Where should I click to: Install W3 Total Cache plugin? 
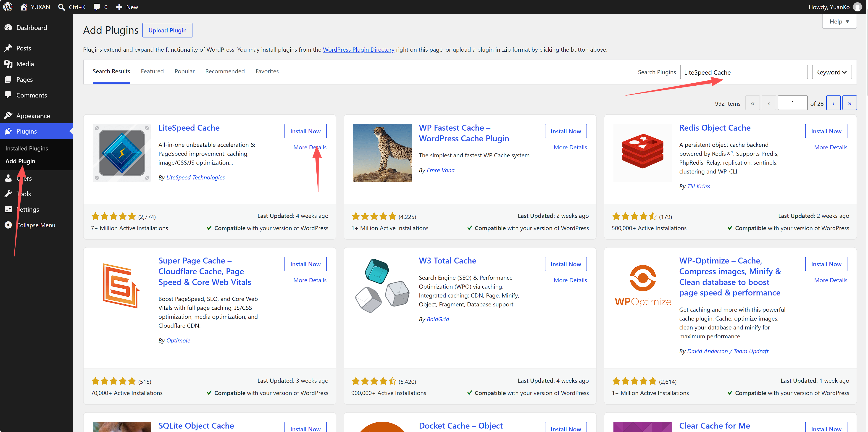[x=566, y=264]
